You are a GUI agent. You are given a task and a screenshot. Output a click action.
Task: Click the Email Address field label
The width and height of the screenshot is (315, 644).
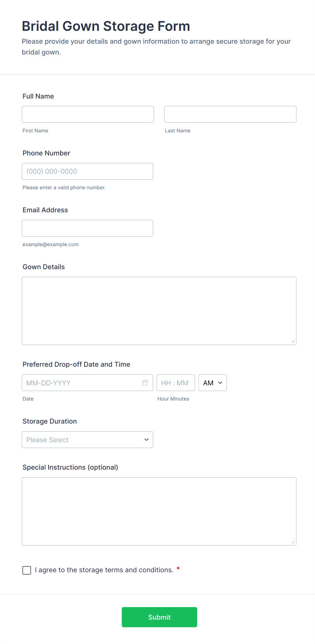coord(45,210)
